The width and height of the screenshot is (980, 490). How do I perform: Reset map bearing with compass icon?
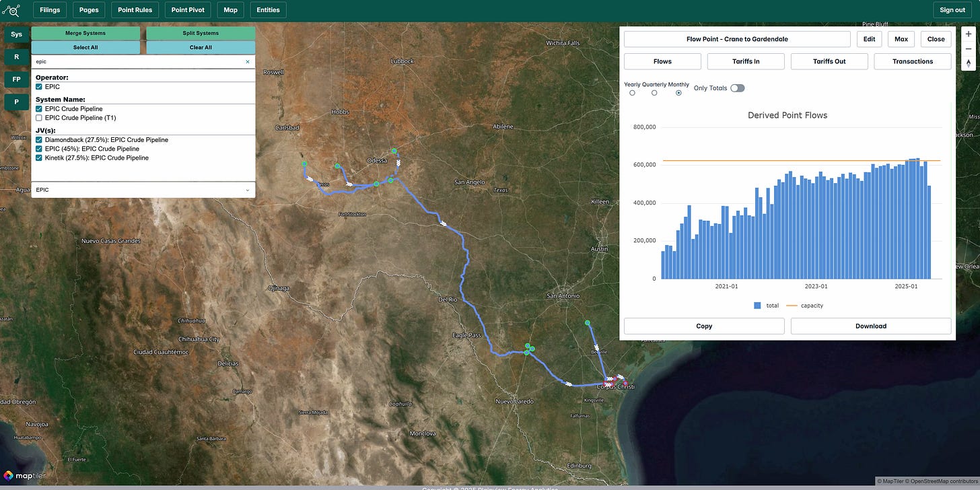[x=969, y=63]
